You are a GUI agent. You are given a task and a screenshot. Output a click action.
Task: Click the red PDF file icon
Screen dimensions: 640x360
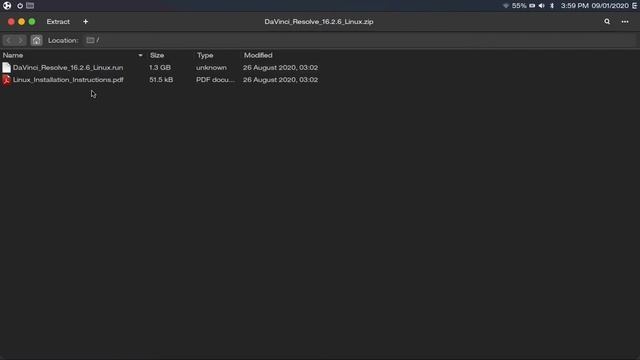(7, 80)
